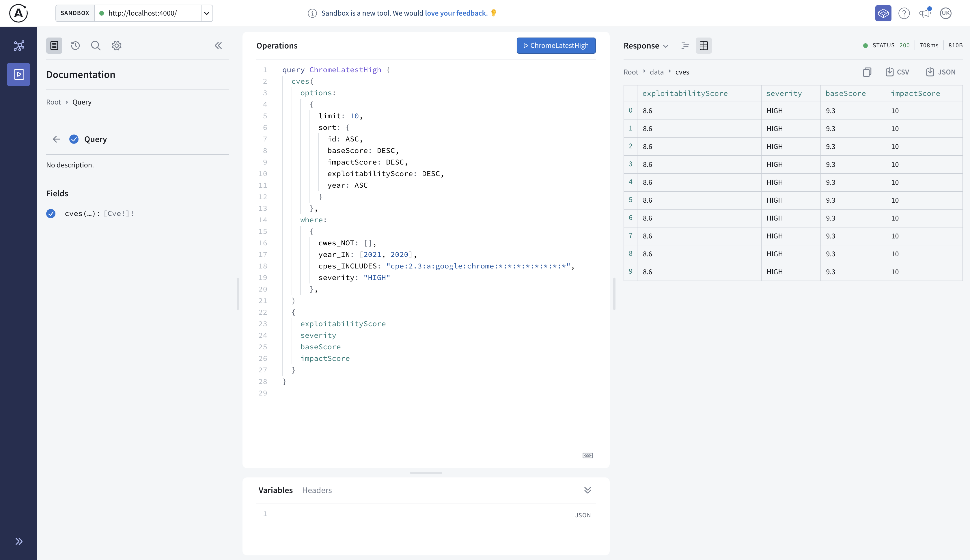Click the divider handle above Variables
This screenshot has height=560, width=970.
click(x=426, y=473)
